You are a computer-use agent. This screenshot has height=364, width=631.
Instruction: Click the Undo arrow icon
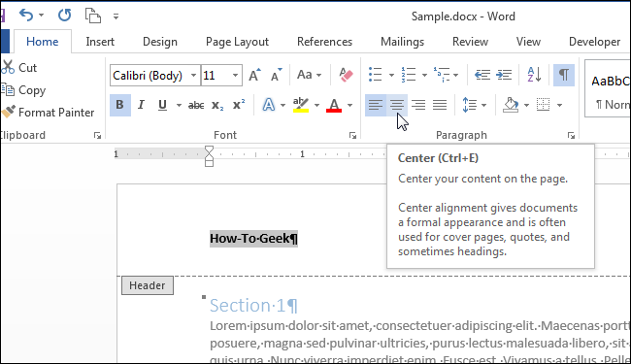click(x=26, y=16)
